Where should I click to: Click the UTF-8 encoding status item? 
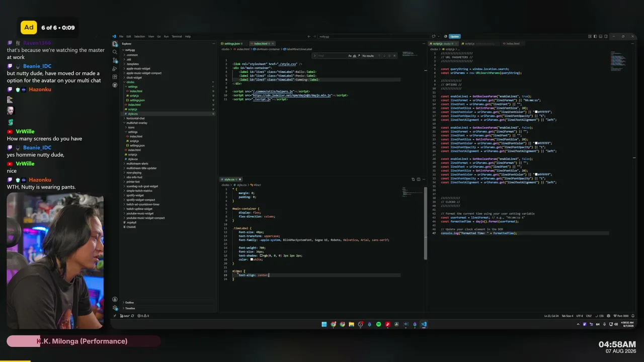click(x=580, y=316)
